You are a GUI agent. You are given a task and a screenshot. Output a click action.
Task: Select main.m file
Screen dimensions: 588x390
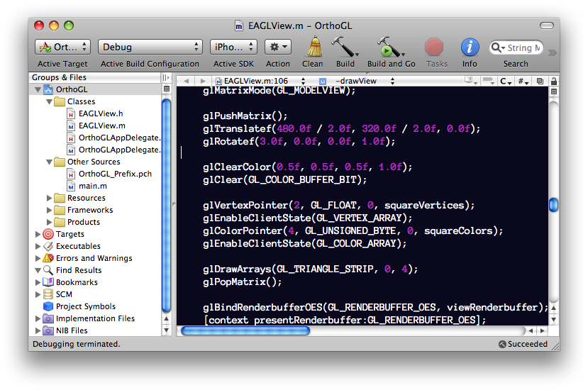pos(93,186)
